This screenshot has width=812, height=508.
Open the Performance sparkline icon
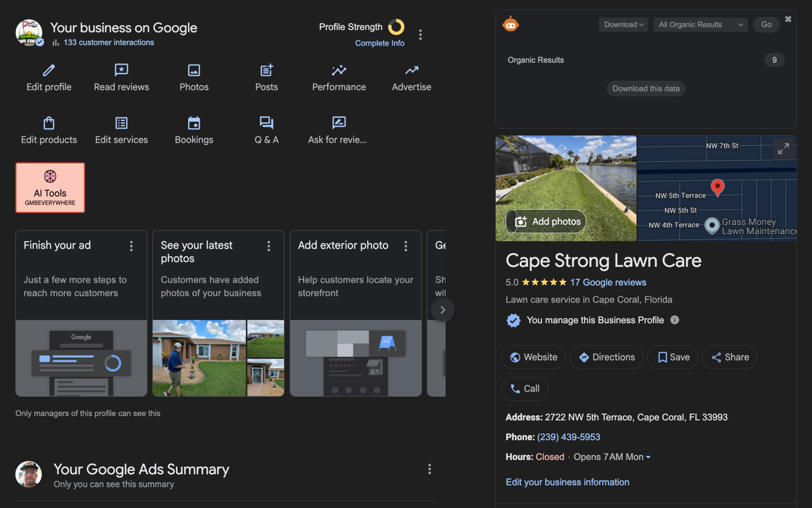(339, 70)
